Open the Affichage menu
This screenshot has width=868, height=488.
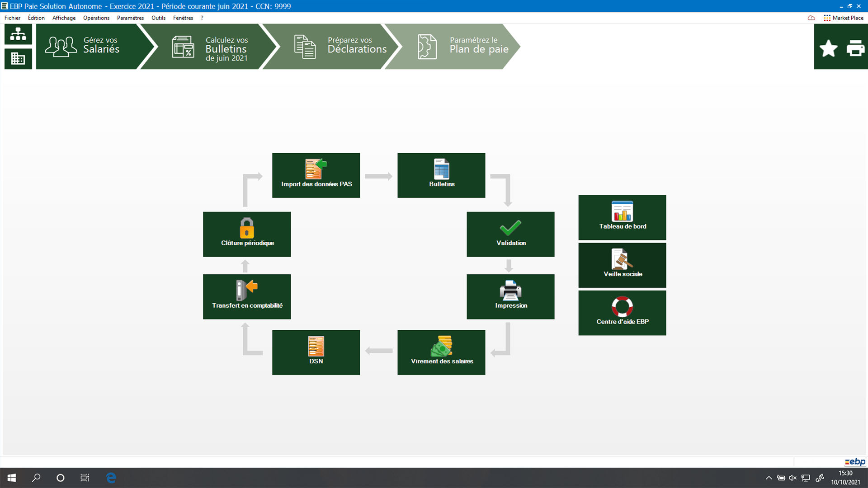64,18
